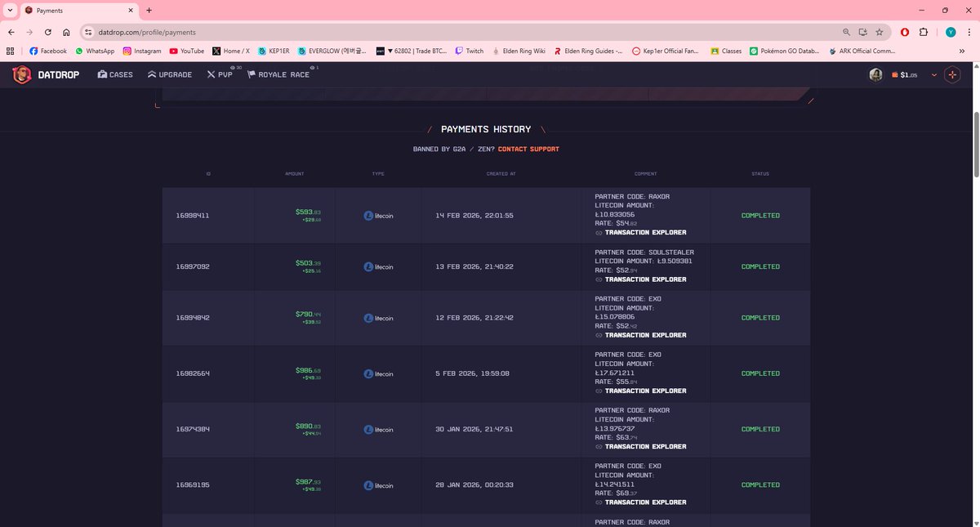Open Chrome three-dot menu
This screenshot has width=980, height=527.
click(969, 32)
